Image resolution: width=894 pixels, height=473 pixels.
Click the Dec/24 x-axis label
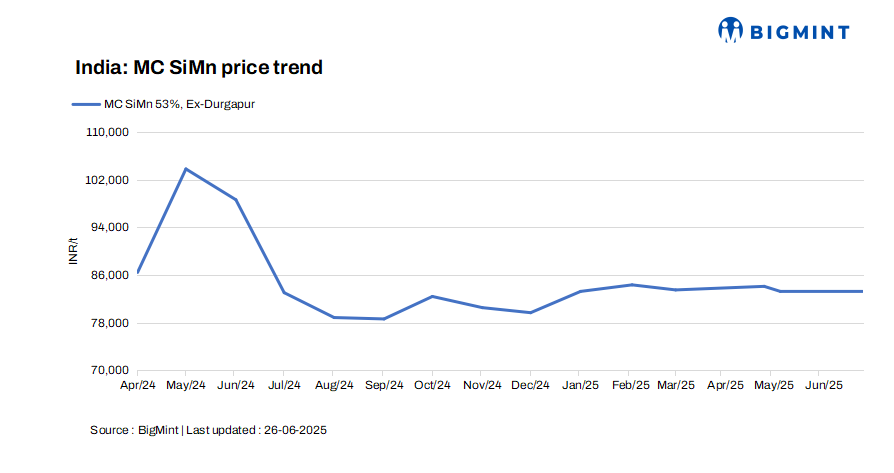tap(530, 385)
